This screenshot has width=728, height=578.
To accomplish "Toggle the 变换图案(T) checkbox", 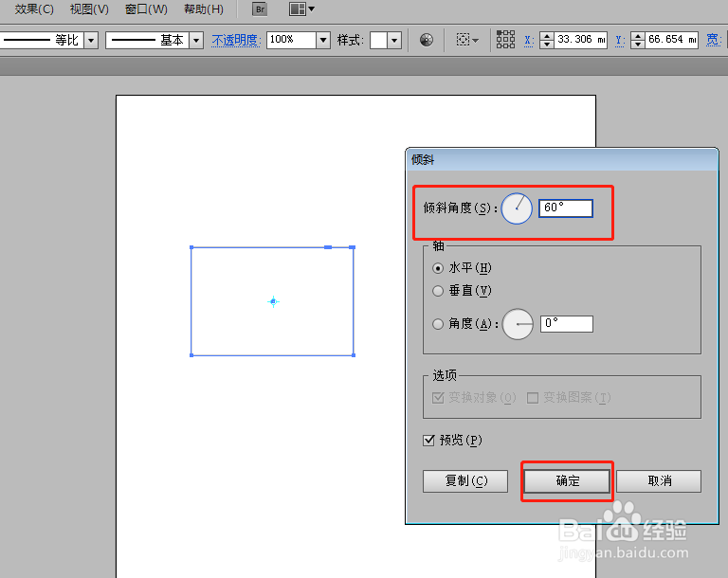I will (533, 398).
